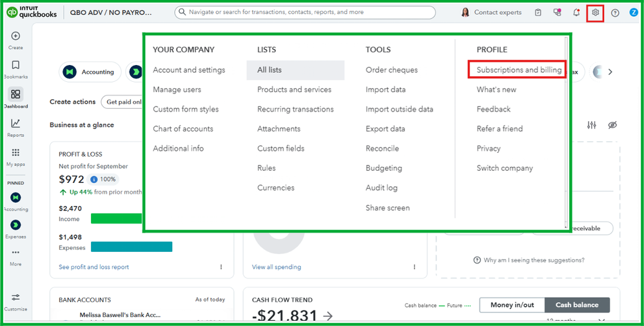The image size is (644, 326).
Task: Click See profit and loss report link
Action: 93,267
